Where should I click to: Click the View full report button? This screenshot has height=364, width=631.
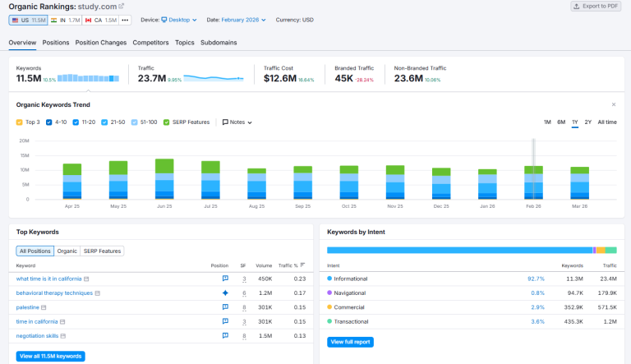click(x=350, y=341)
